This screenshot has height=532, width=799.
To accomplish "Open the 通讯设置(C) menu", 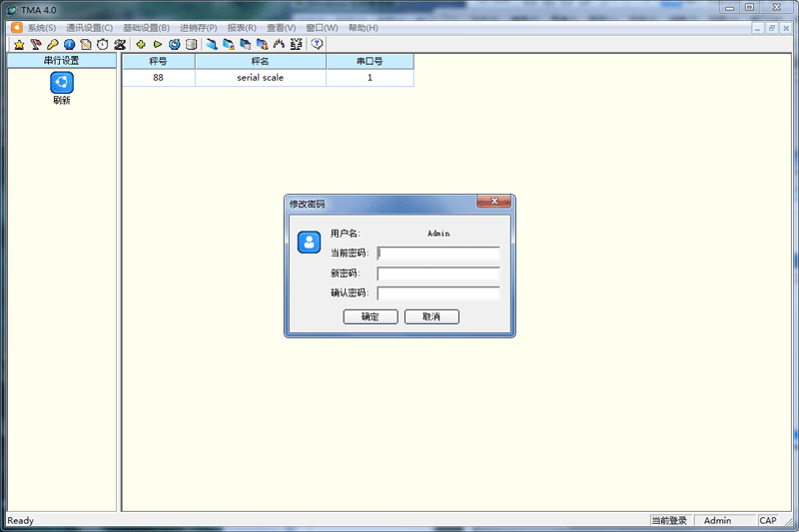I will [x=89, y=28].
